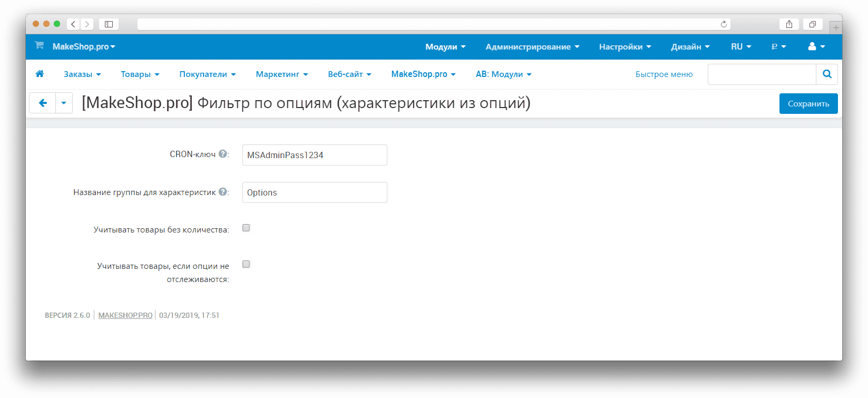Open the ruble currency selector
This screenshot has height=398, width=868.
point(778,47)
